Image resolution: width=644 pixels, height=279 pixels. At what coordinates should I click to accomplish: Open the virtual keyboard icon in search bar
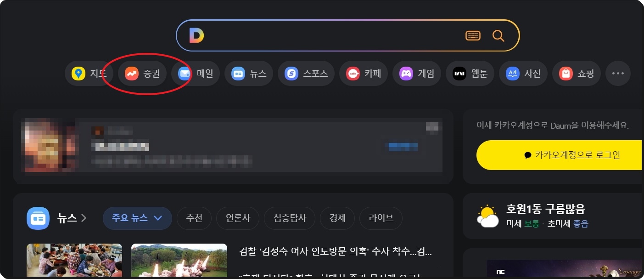click(x=473, y=35)
